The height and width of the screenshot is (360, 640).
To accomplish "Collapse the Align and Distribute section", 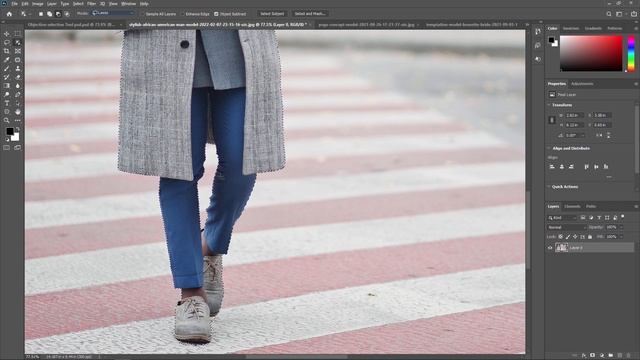I will click(x=549, y=148).
